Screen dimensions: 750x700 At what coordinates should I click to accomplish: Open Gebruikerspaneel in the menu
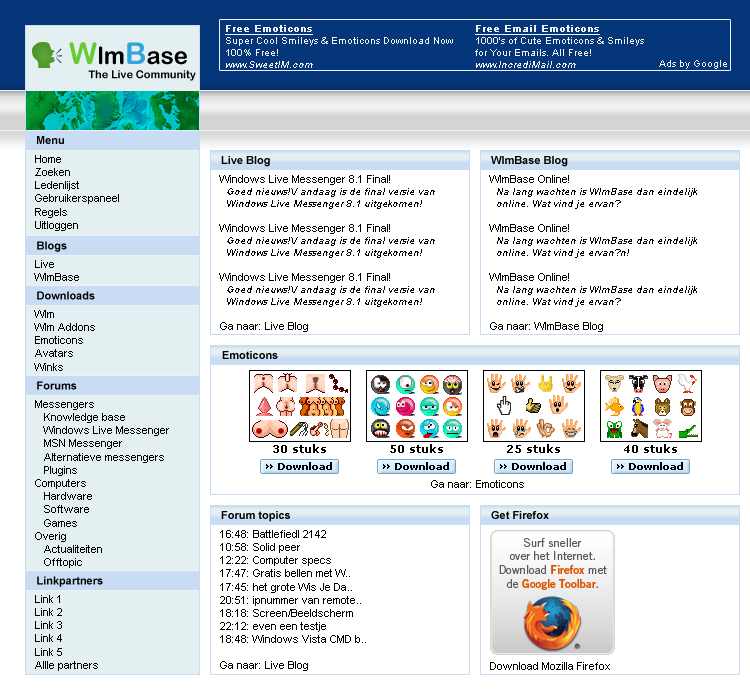click(x=77, y=198)
